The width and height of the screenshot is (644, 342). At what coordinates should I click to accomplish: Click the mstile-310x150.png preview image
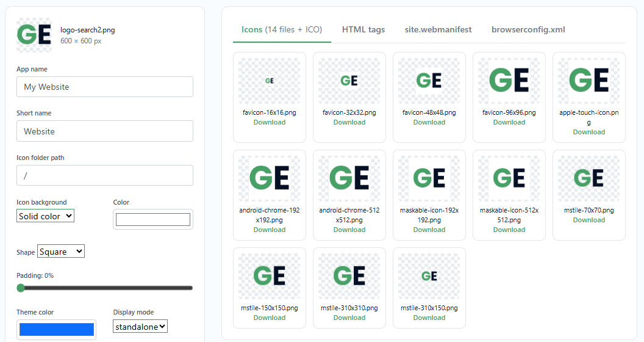(x=429, y=276)
